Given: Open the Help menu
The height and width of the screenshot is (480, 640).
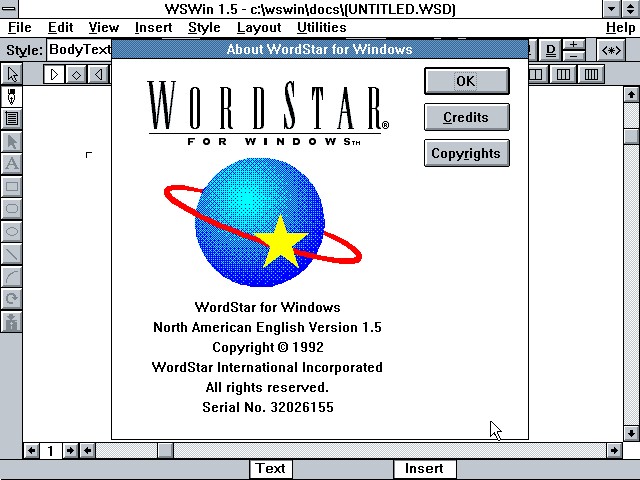Looking at the screenshot, I should (x=620, y=28).
